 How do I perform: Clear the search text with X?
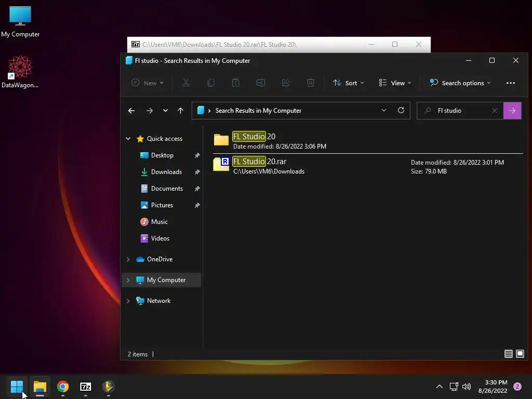coord(495,111)
